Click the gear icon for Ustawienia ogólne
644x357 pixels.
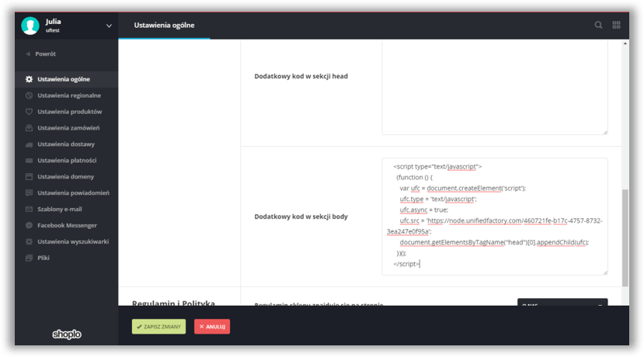pyautogui.click(x=29, y=79)
